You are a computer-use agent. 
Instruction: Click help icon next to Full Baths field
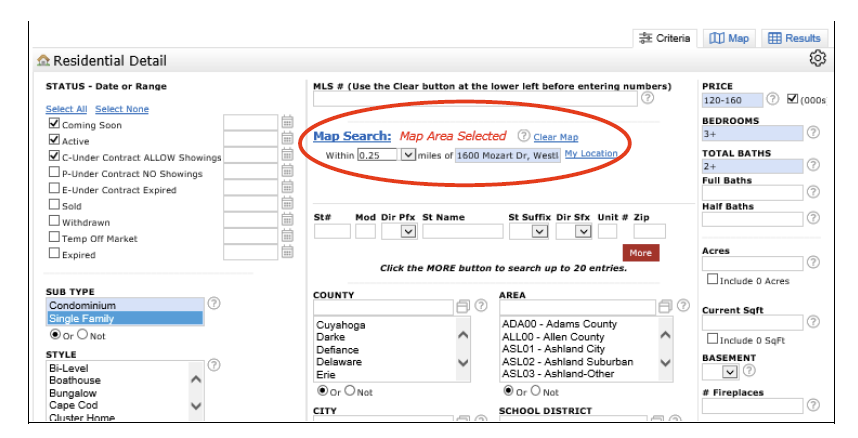[x=813, y=192]
